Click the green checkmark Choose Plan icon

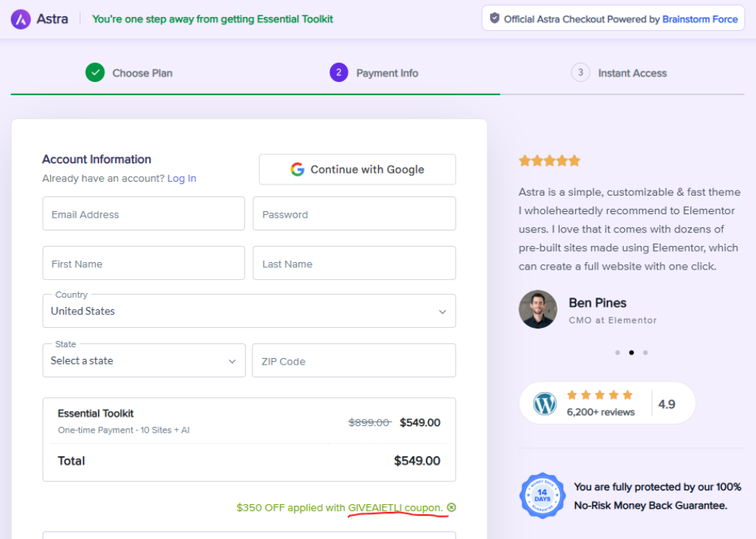coord(95,73)
